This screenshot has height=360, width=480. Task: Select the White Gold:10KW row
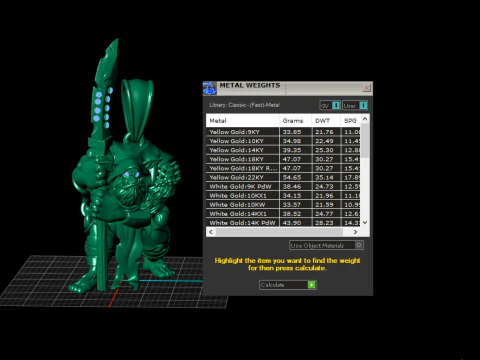(x=283, y=205)
